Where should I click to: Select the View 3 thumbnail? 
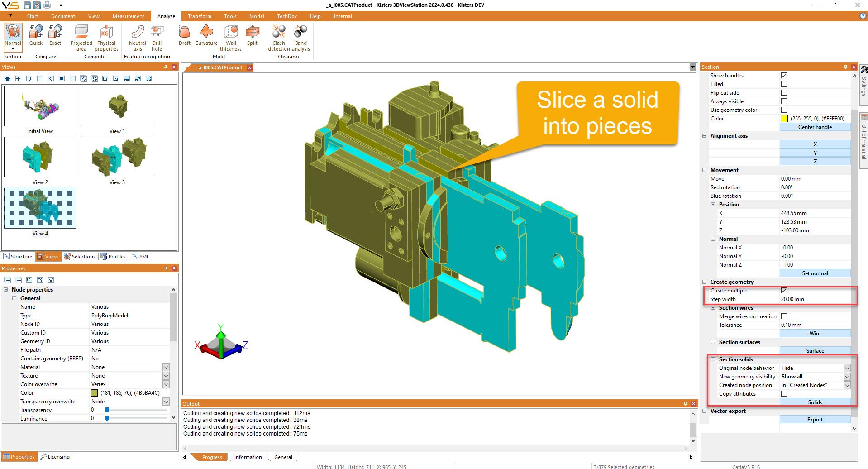117,157
